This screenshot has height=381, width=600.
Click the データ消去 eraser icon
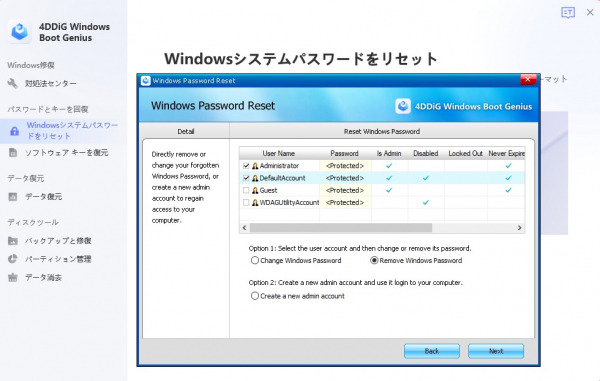pos(13,277)
